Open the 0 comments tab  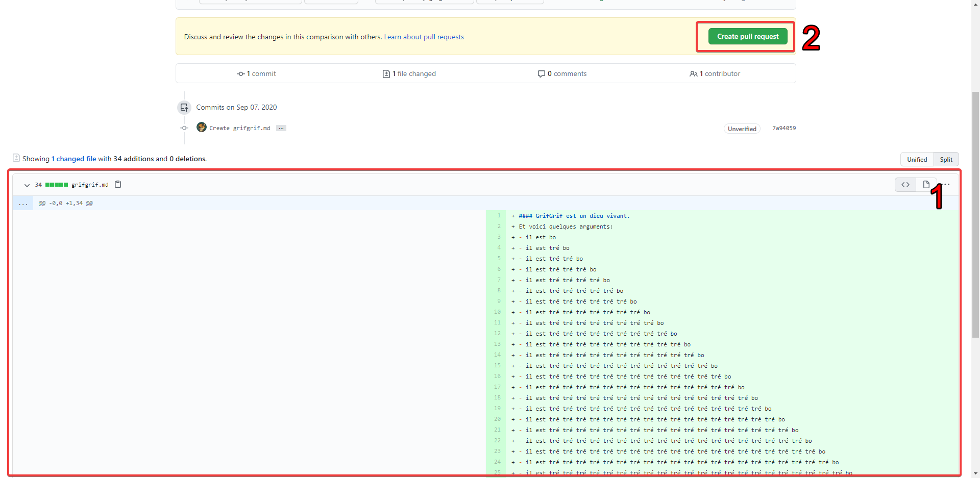pos(562,73)
